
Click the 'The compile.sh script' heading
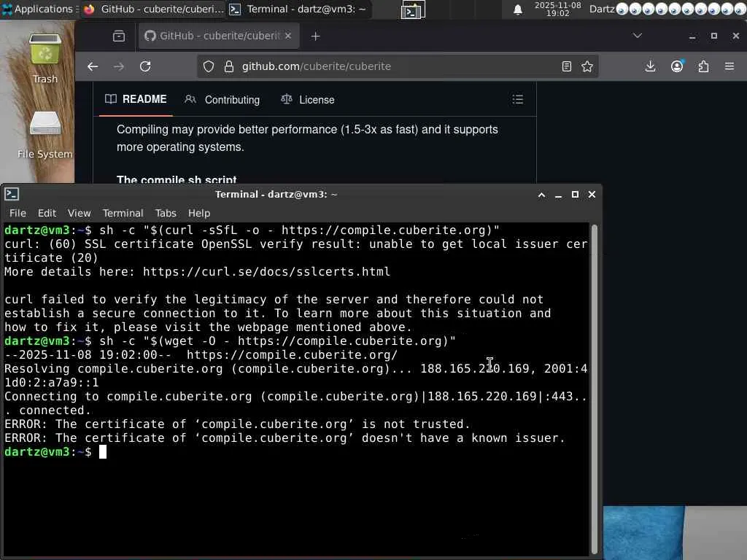click(177, 179)
